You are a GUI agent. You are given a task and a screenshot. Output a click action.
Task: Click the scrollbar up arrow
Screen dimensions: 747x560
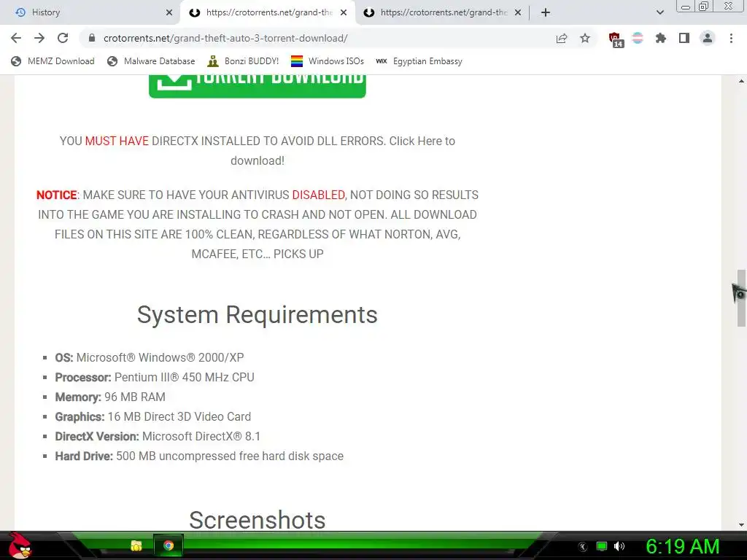click(741, 81)
